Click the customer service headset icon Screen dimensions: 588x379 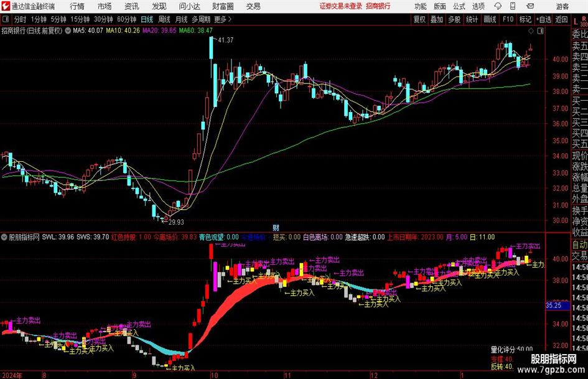[x=498, y=6]
